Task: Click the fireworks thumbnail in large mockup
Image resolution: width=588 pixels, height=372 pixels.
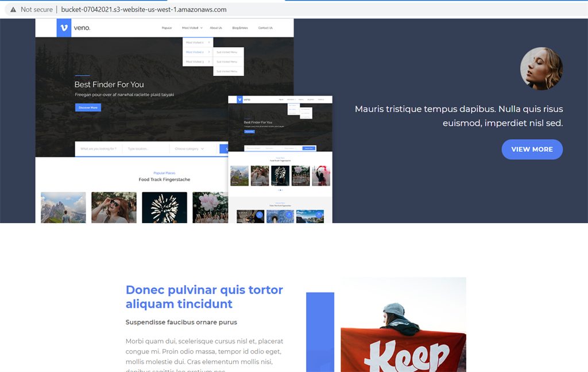Action: coord(164,208)
